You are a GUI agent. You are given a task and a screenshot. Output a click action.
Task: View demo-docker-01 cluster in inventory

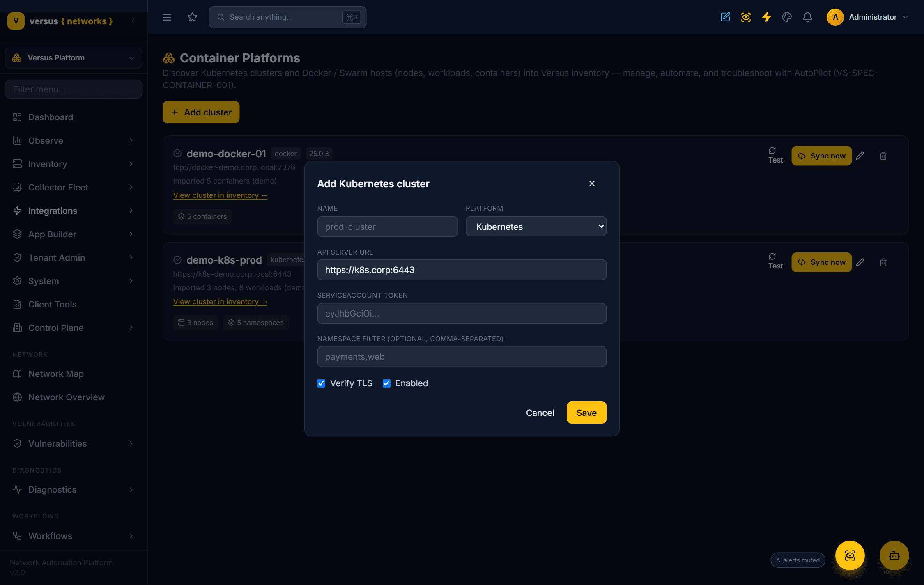click(x=220, y=195)
